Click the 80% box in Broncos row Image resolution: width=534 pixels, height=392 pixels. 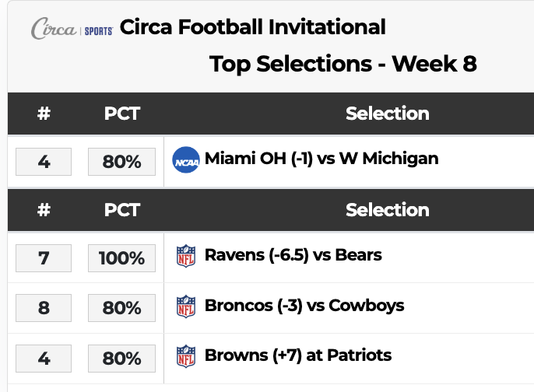122,308
